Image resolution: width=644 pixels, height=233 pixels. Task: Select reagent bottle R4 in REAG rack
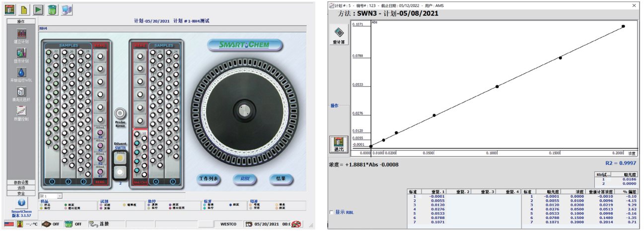[x=100, y=133]
